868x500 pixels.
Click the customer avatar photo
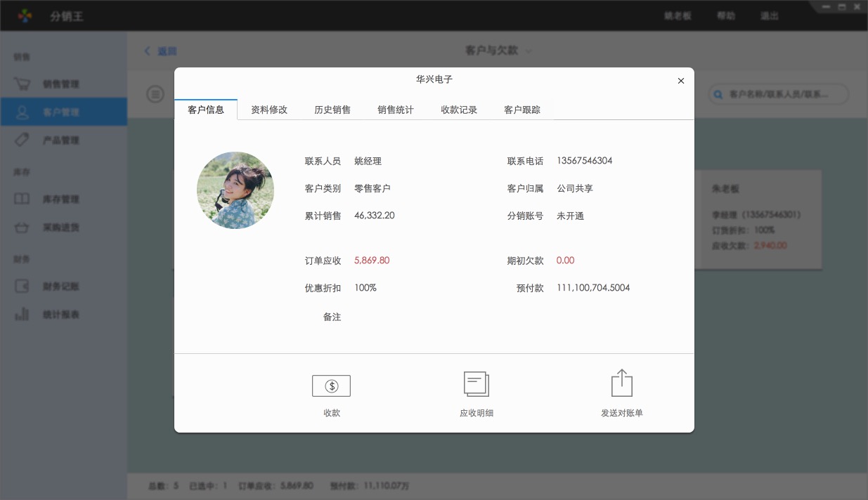click(235, 190)
